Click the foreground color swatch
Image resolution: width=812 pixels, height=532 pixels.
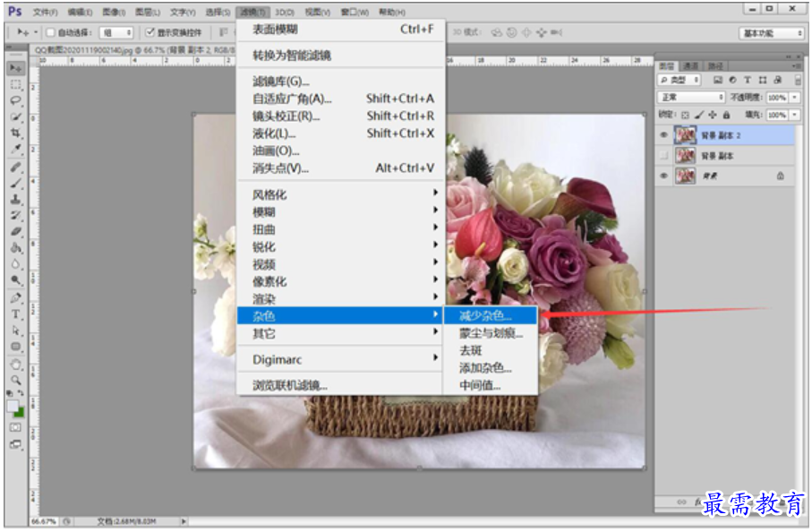13,407
